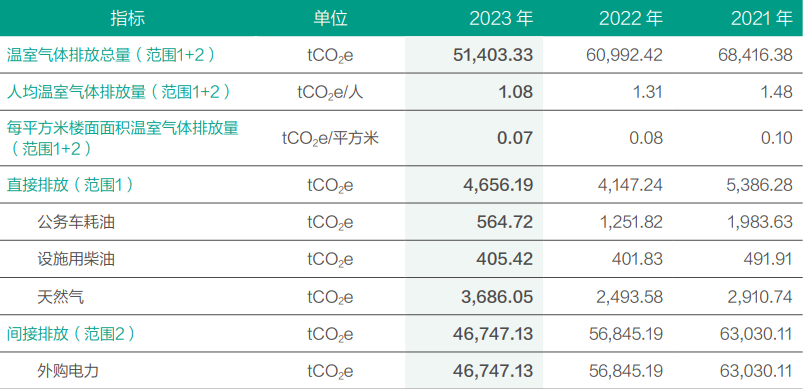Select the 2022 年 column header
Image resolution: width=803 pixels, height=389 pixels.
631,18
